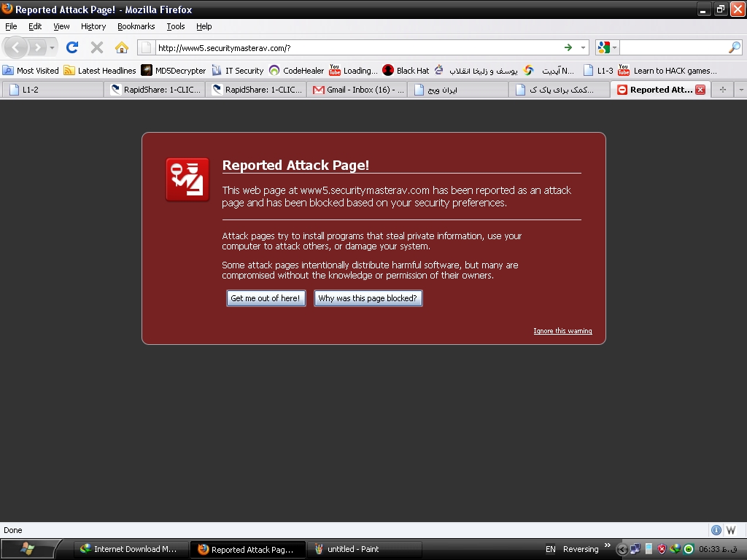Click "Why was this page blocked?" button
The width and height of the screenshot is (747, 560).
tap(368, 298)
